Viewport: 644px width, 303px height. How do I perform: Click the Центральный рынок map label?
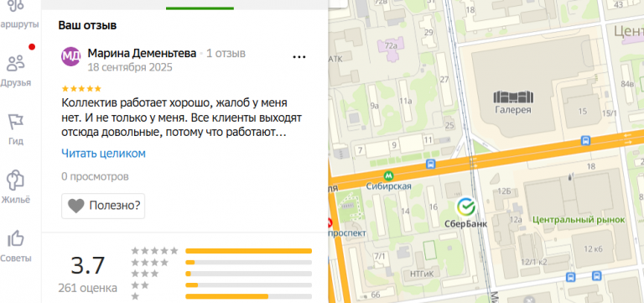tap(579, 220)
